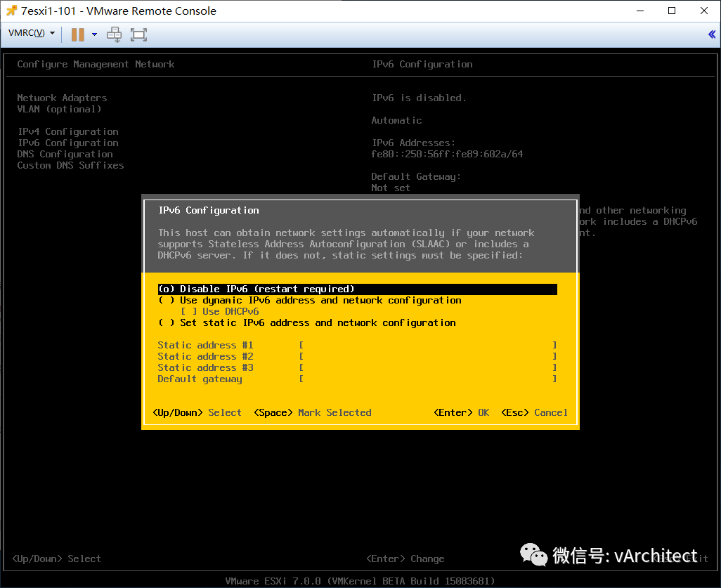
Task: Select IPv4 Configuration menu entry
Action: [x=68, y=131]
